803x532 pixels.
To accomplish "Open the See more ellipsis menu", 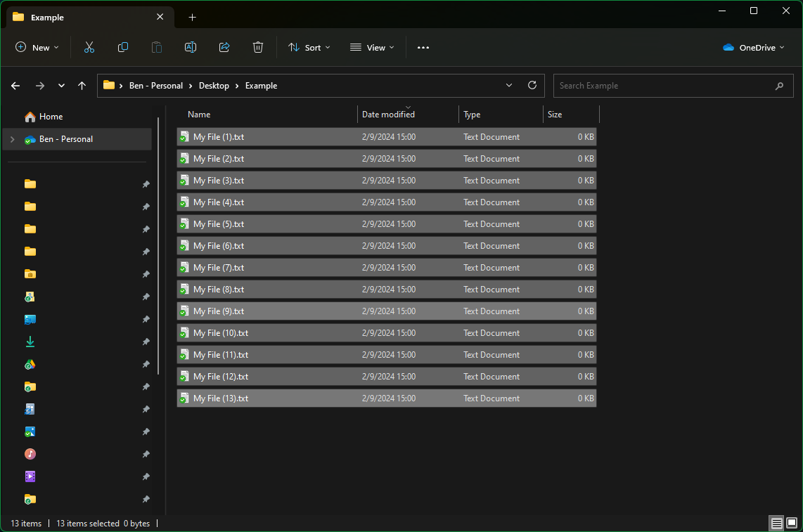I will (423, 47).
